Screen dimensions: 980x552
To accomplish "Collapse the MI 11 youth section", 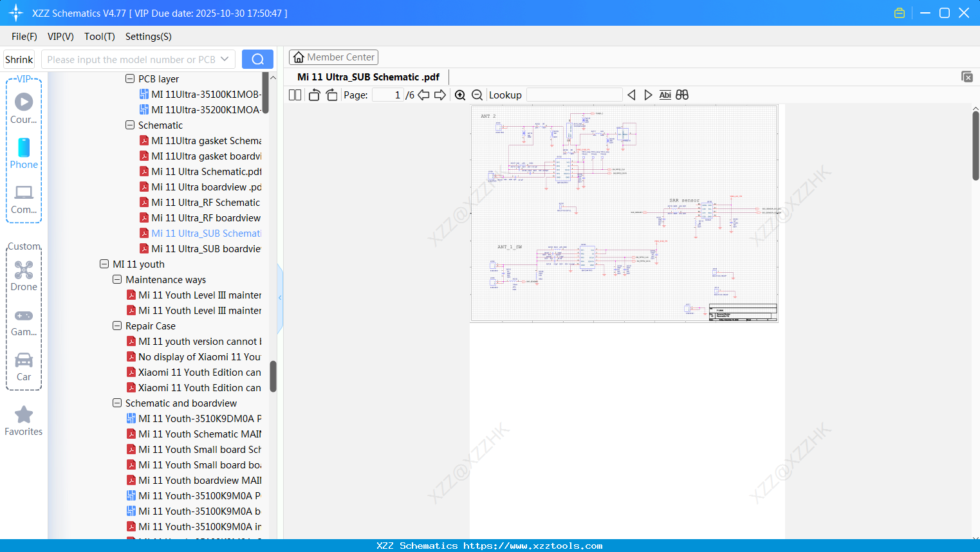I will coord(104,264).
